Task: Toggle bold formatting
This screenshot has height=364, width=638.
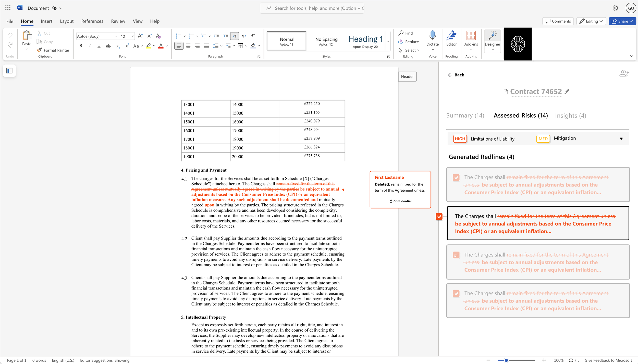Action: coord(81,46)
